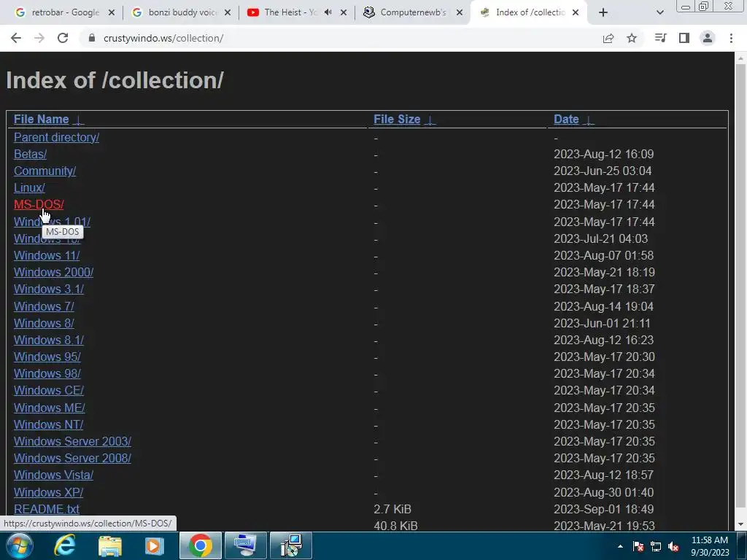Open the Community folder

[x=44, y=171]
